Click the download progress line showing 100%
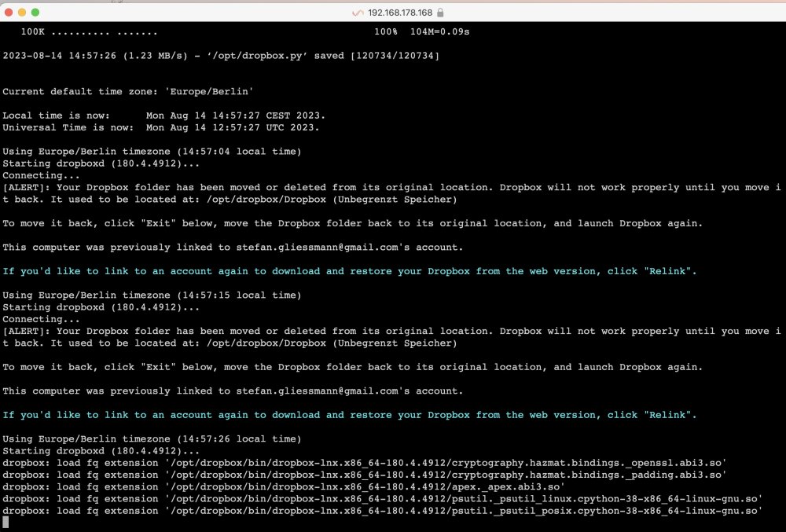786x532 pixels. (245, 31)
